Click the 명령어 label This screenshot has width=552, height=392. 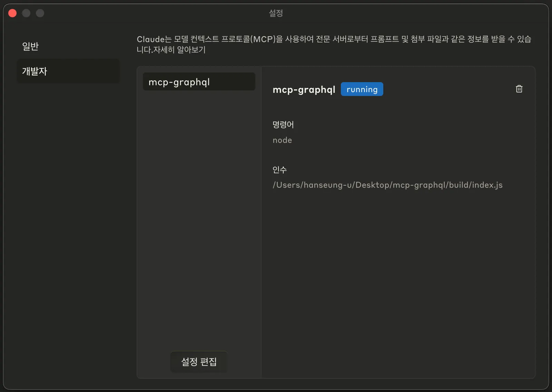pos(283,125)
